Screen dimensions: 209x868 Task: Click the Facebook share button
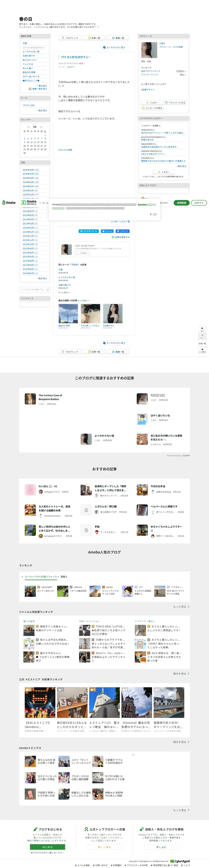pos(123,231)
